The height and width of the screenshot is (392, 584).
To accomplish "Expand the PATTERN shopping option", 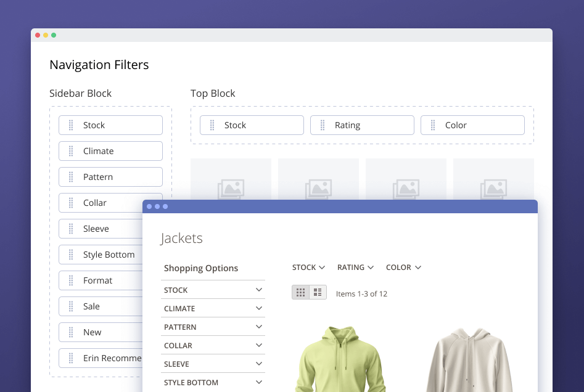I will click(259, 327).
